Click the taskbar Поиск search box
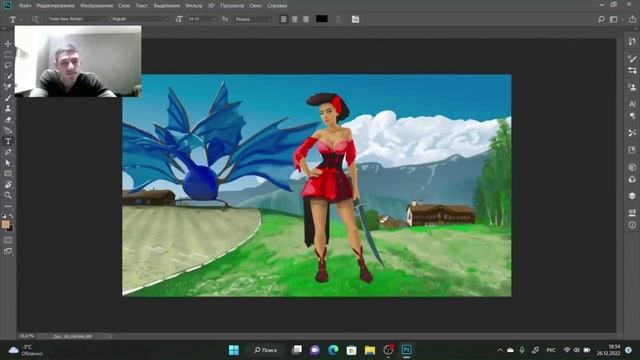 266,350
